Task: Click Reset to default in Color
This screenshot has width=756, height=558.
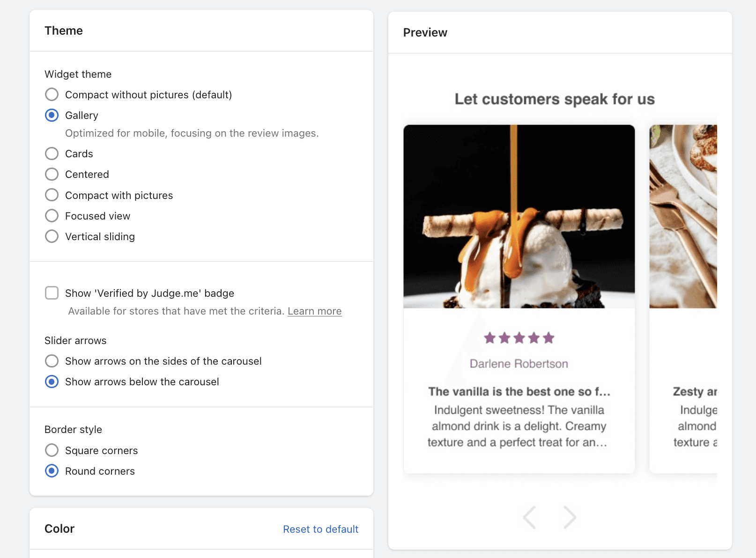Action: pos(320,529)
